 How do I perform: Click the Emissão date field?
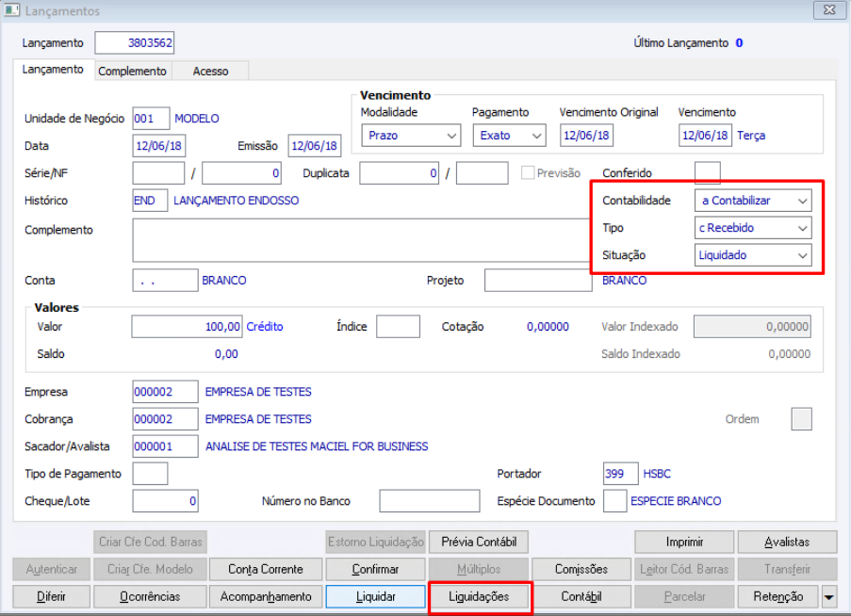click(x=314, y=146)
